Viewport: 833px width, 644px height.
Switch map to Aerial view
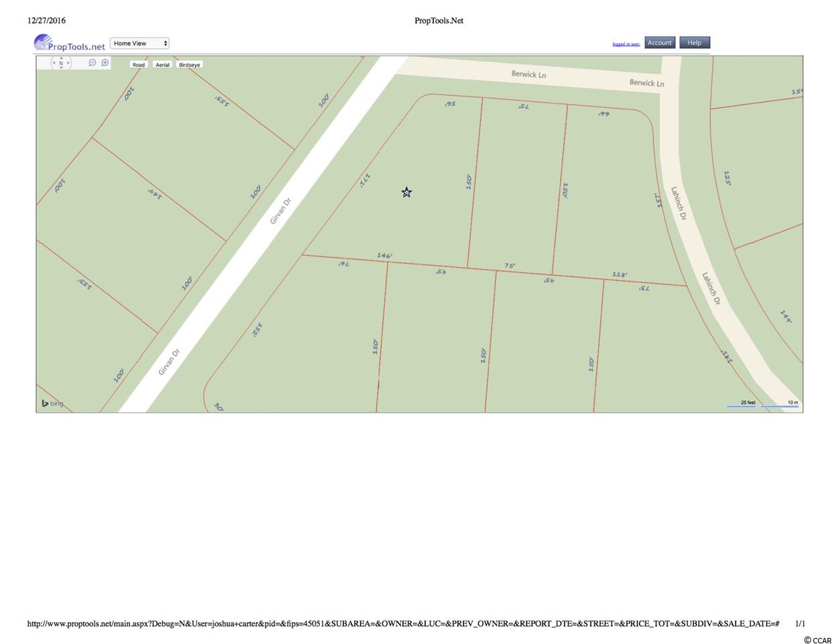pyautogui.click(x=162, y=65)
